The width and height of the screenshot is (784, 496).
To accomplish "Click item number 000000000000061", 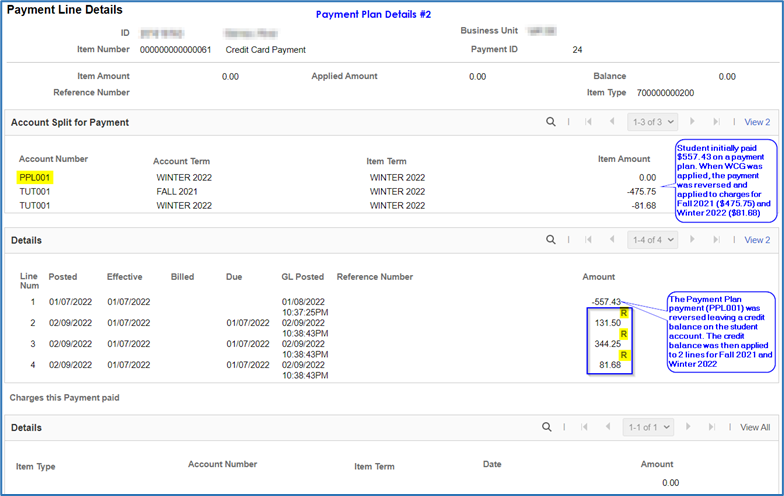I will [176, 50].
